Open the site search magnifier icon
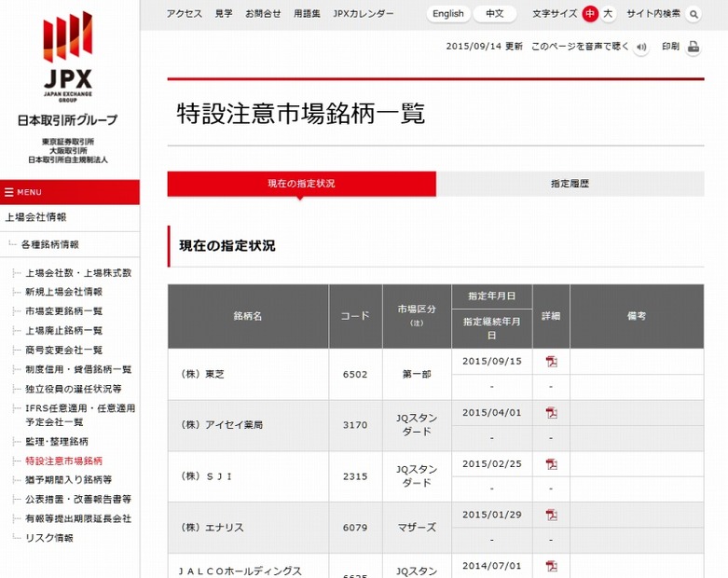Image resolution: width=728 pixels, height=578 pixels. pyautogui.click(x=694, y=14)
